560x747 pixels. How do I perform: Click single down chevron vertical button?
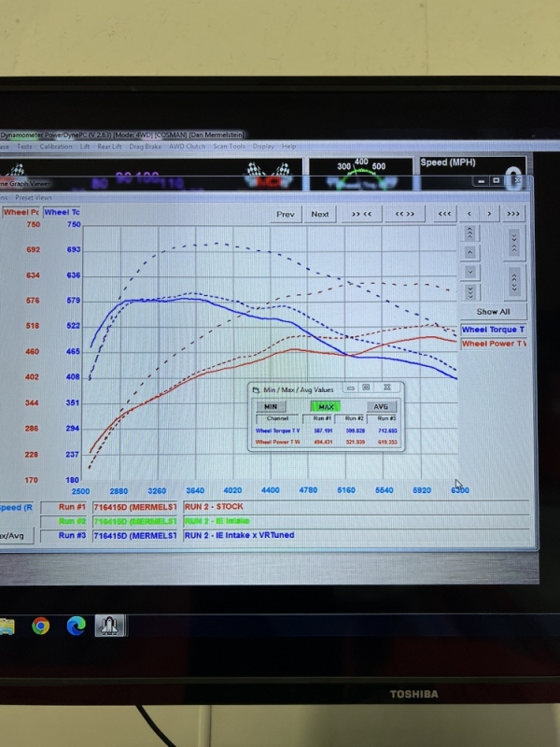coord(470,272)
